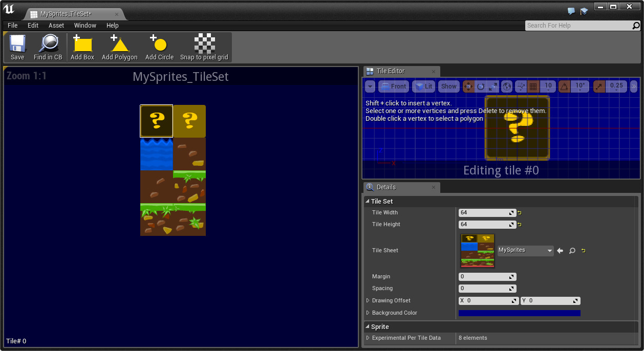Screen dimensions: 644x351
Task: Browse to Tile Sheet asset magnifier icon
Action: tap(572, 251)
